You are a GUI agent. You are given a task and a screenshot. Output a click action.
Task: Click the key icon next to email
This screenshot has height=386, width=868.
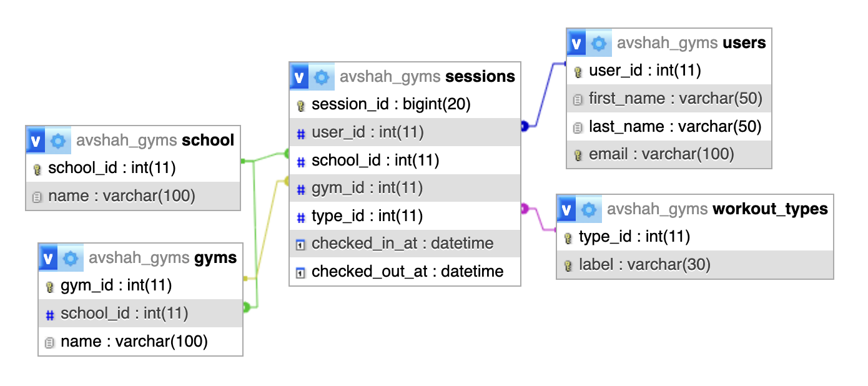(578, 154)
